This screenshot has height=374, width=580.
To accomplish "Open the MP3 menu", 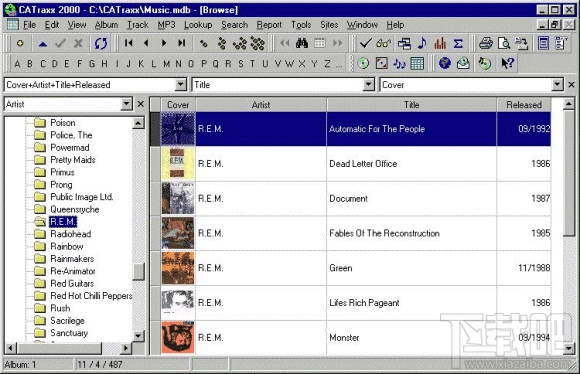I will click(166, 25).
